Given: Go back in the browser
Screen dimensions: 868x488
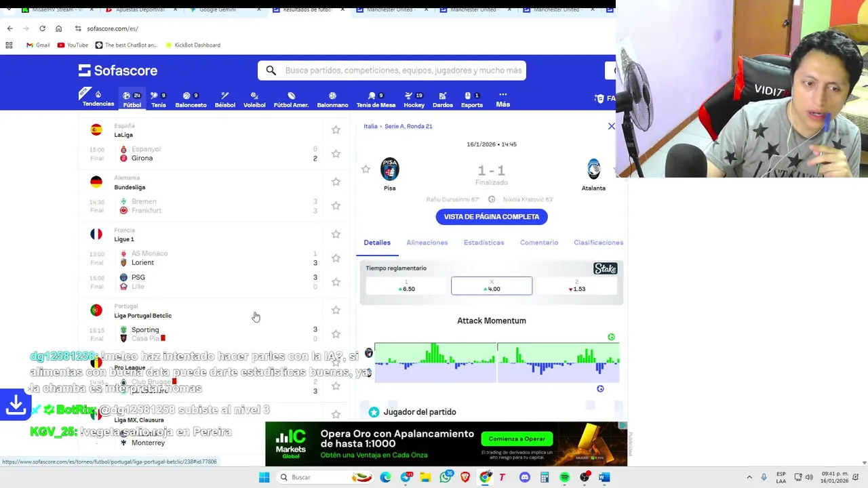Looking at the screenshot, I should pos(9,28).
